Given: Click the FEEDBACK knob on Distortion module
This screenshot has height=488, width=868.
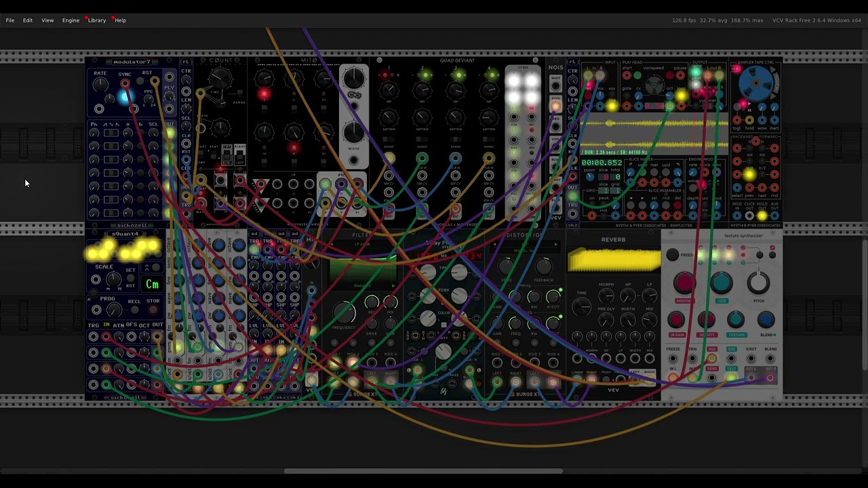Looking at the screenshot, I should click(x=544, y=267).
